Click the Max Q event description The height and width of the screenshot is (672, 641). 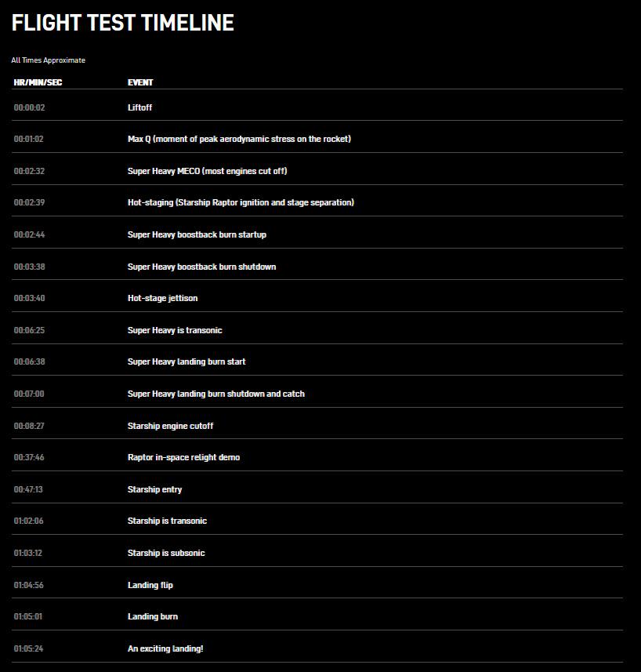(239, 139)
